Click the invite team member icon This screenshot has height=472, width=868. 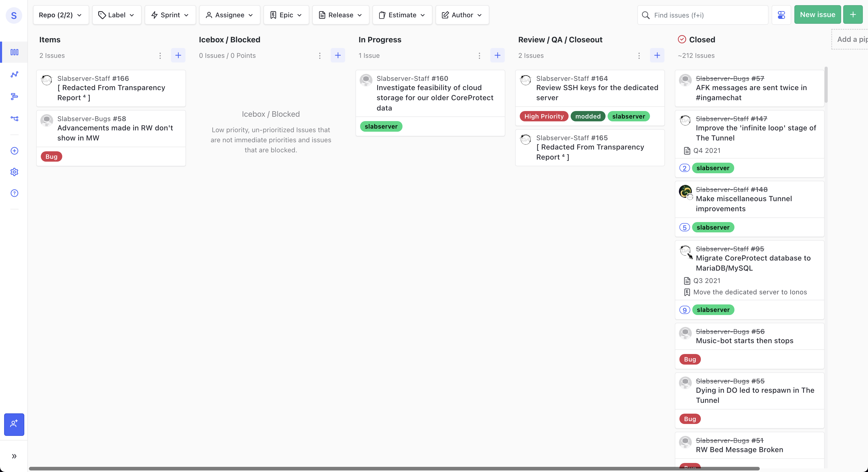point(14,424)
